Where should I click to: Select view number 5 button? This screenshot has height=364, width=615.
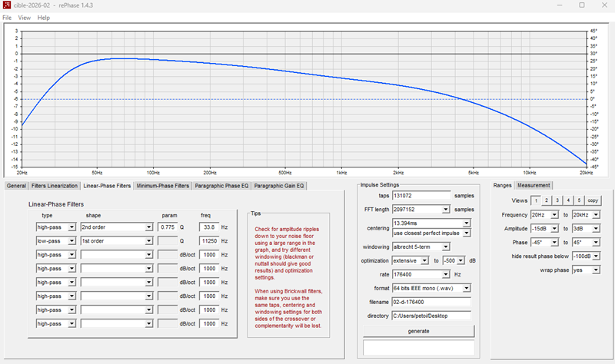click(579, 200)
